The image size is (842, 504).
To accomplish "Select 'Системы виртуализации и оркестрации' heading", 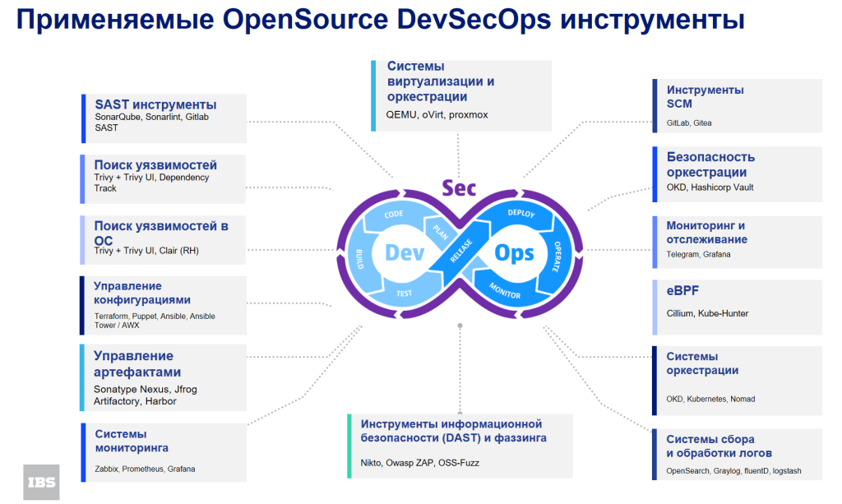I will [441, 81].
